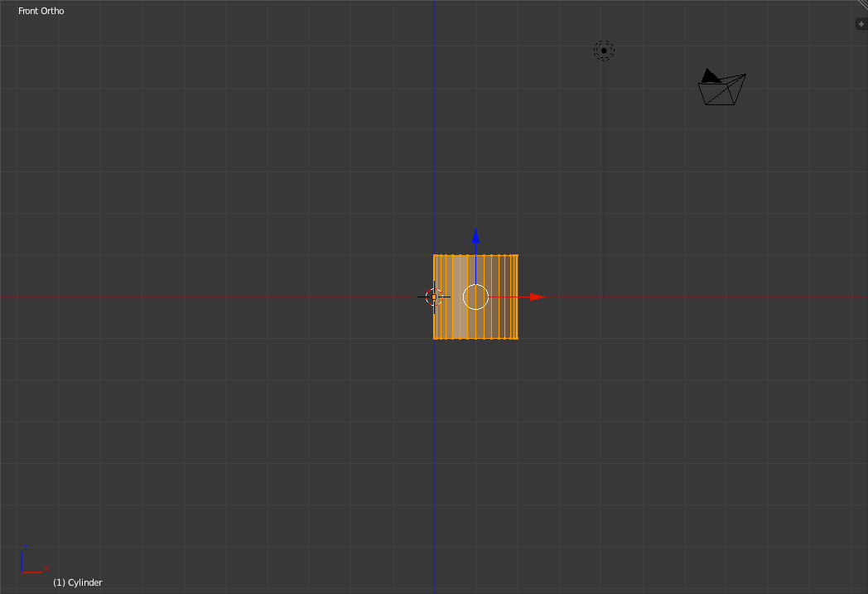This screenshot has width=868, height=594.
Task: Click the area split corner widget
Action: pos(862,4)
